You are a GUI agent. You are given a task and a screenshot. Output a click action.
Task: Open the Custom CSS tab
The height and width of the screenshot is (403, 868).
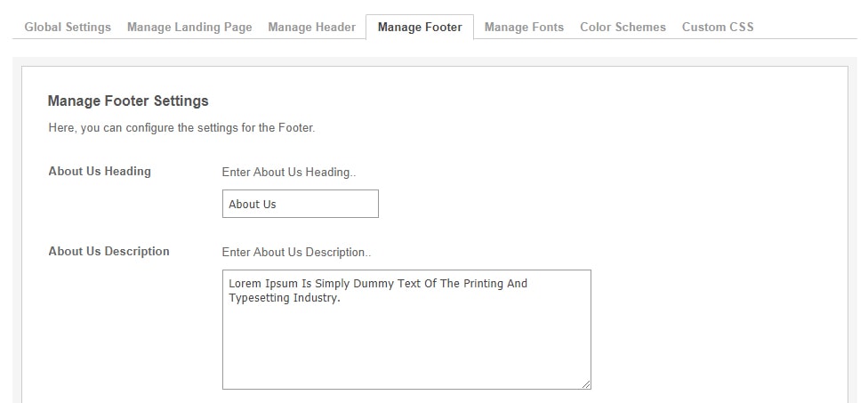tap(718, 27)
